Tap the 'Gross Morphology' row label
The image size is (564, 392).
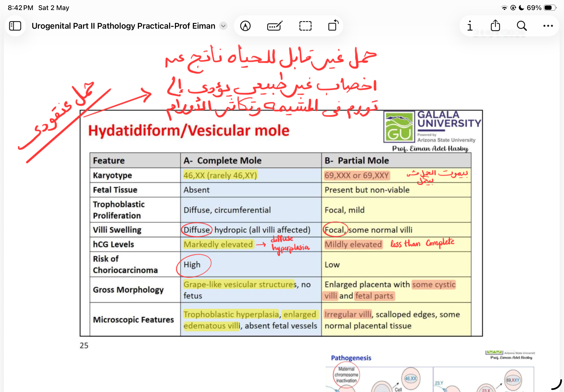pyautogui.click(x=128, y=290)
